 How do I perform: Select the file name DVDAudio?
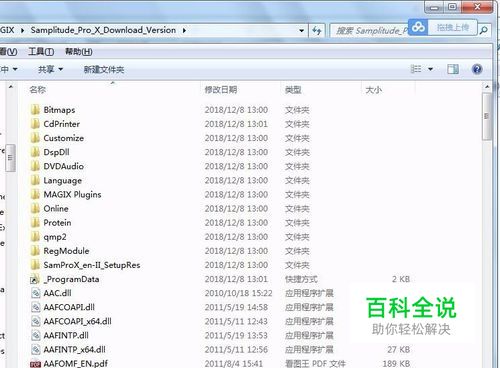[x=64, y=166]
